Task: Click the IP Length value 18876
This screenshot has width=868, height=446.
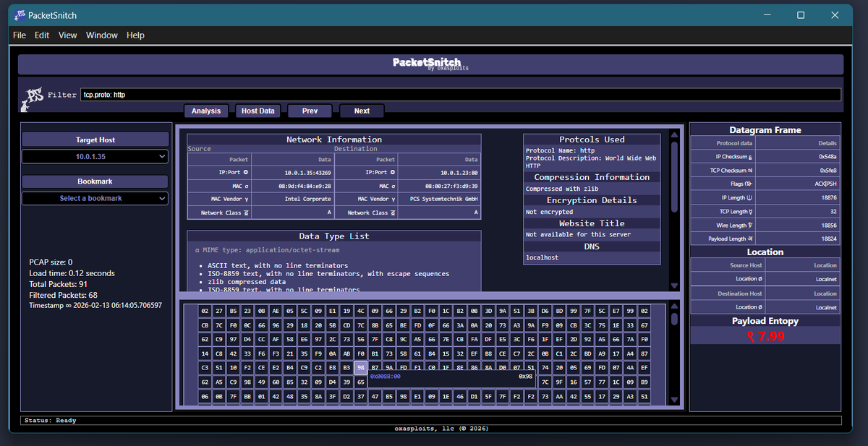Action: point(830,198)
